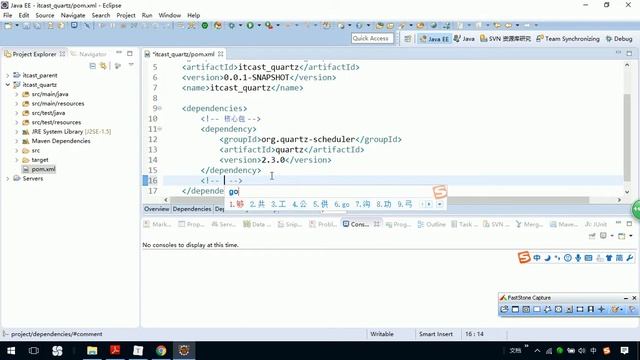Expand the itcast_parent project
640x360 pixels.
click(8, 76)
